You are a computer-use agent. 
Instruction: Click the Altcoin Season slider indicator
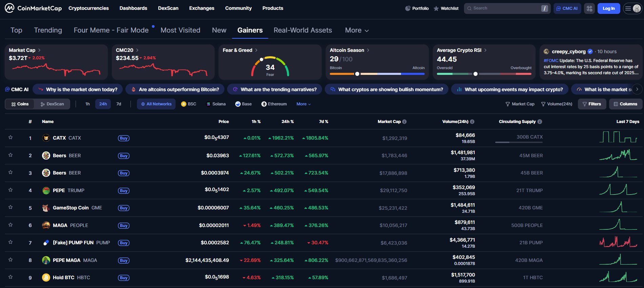[357, 74]
